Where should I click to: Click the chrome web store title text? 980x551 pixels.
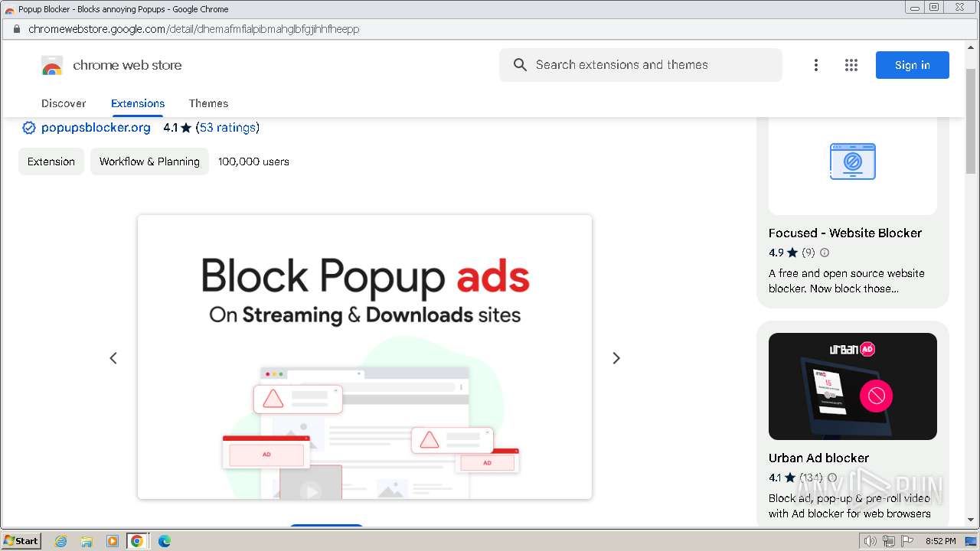tap(127, 65)
